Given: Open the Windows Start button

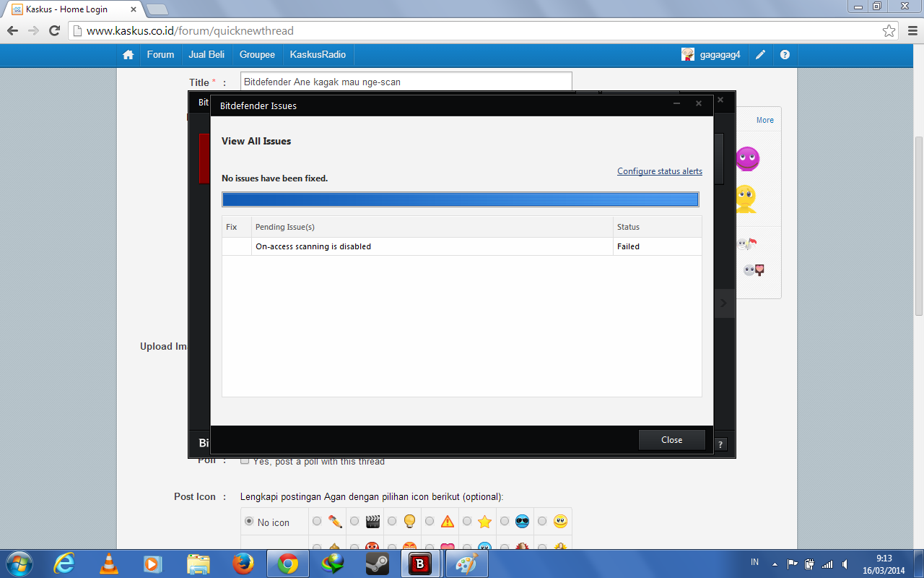Looking at the screenshot, I should [x=18, y=564].
